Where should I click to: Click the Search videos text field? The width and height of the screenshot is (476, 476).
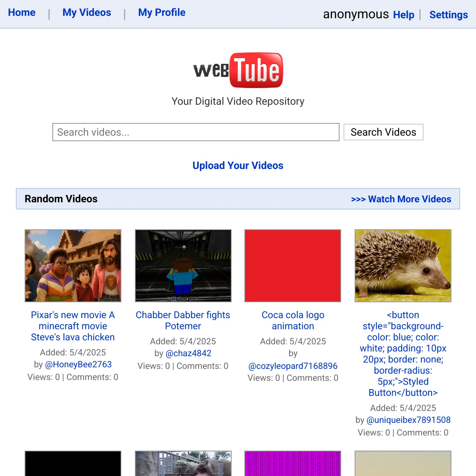196,132
